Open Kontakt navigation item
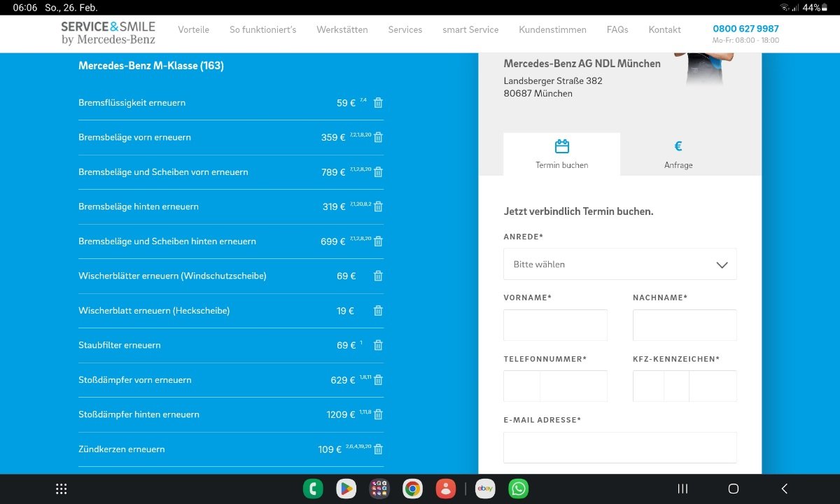The image size is (840, 504). (x=665, y=30)
